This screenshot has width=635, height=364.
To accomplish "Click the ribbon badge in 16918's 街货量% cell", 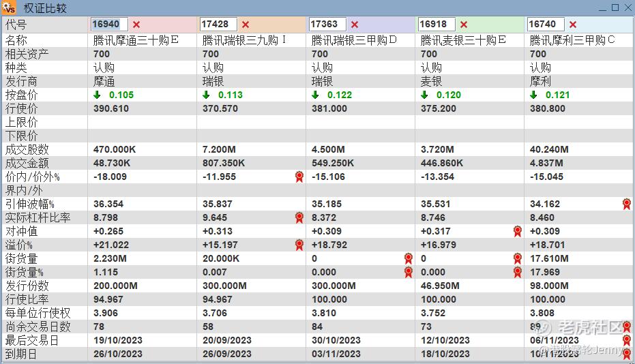I will (x=518, y=272).
